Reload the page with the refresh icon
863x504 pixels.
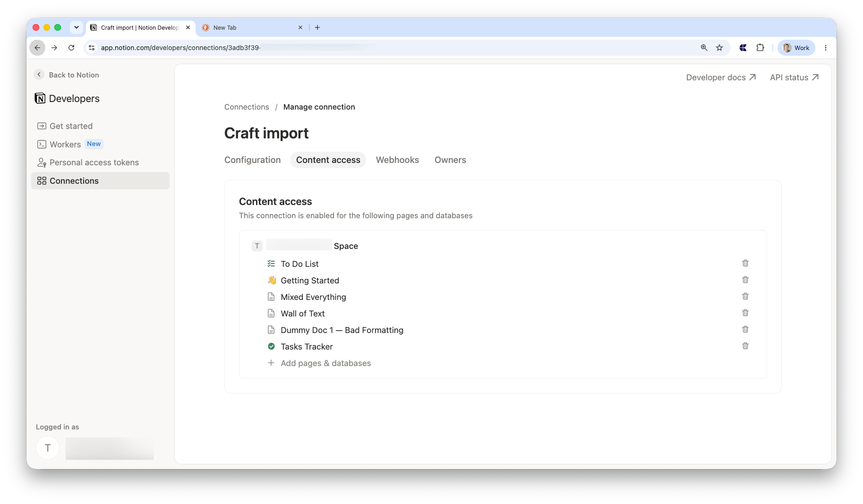pos(71,48)
